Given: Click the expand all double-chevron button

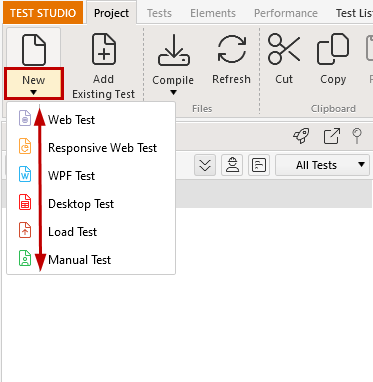Looking at the screenshot, I should point(205,165).
